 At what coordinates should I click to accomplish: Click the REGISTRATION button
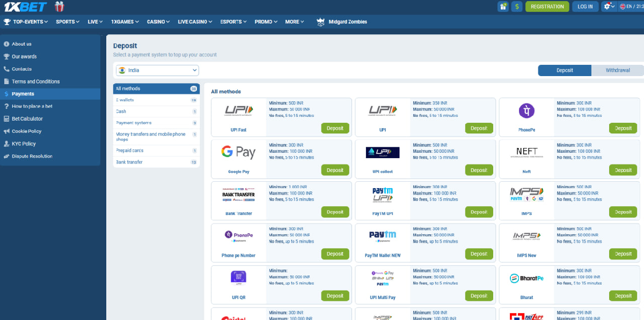[x=547, y=6]
